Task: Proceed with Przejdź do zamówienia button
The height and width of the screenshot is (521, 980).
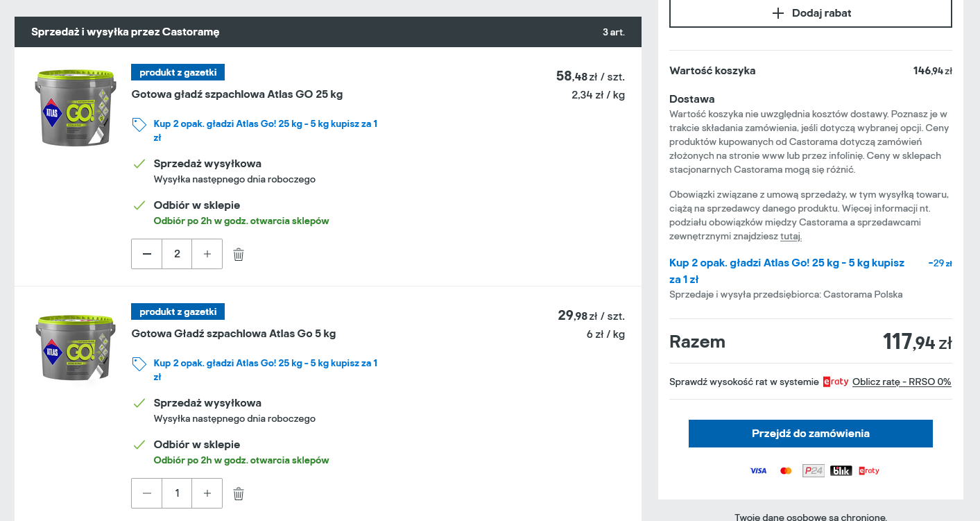Action: pyautogui.click(x=811, y=434)
